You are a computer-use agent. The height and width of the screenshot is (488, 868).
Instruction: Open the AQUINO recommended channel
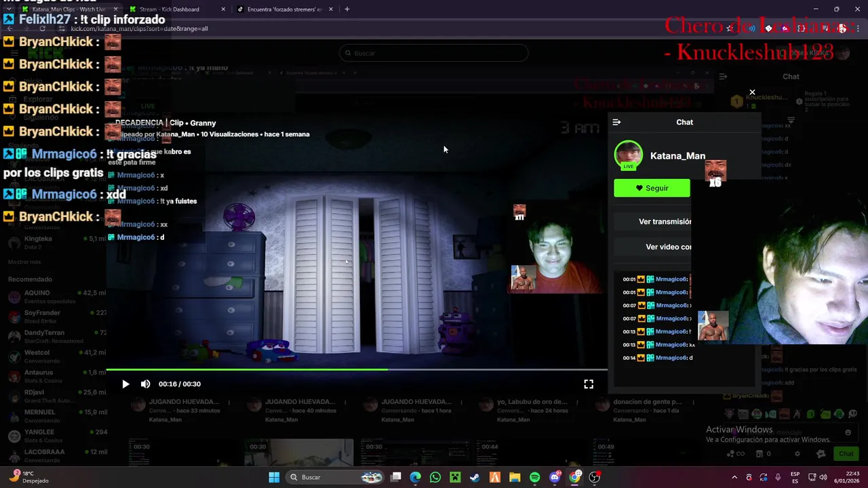pos(57,296)
